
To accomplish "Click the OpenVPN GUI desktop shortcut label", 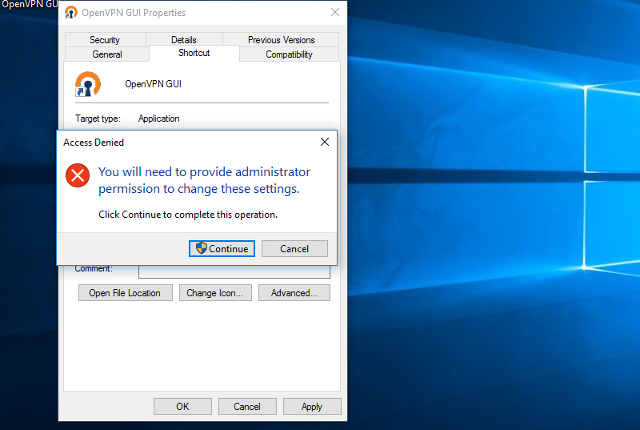I will 29,4.
